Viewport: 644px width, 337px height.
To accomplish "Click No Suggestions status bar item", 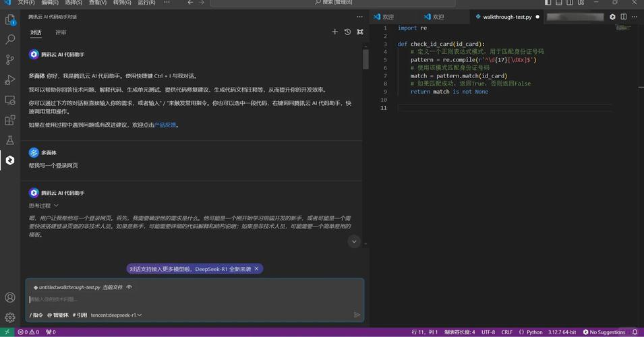I will click(x=604, y=332).
